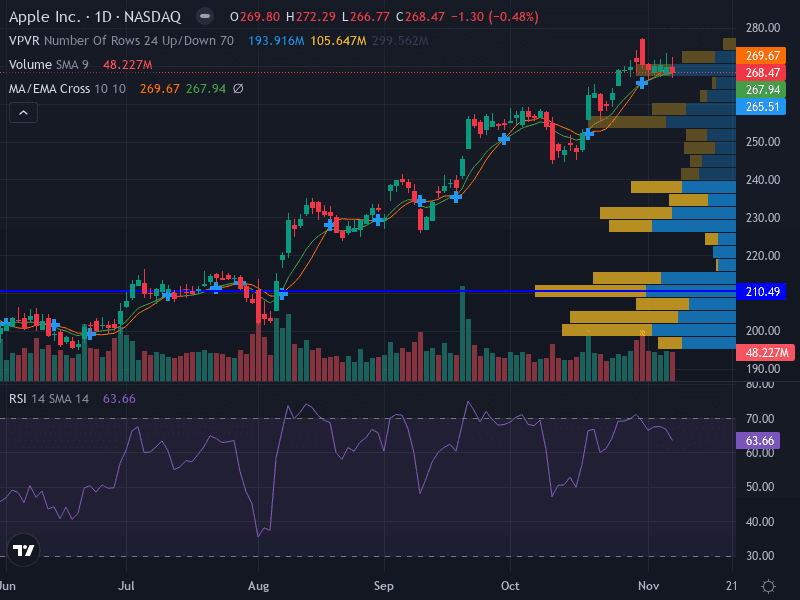Click the RSI 50.00 scale label
The width and height of the screenshot is (800, 600).
[760, 487]
